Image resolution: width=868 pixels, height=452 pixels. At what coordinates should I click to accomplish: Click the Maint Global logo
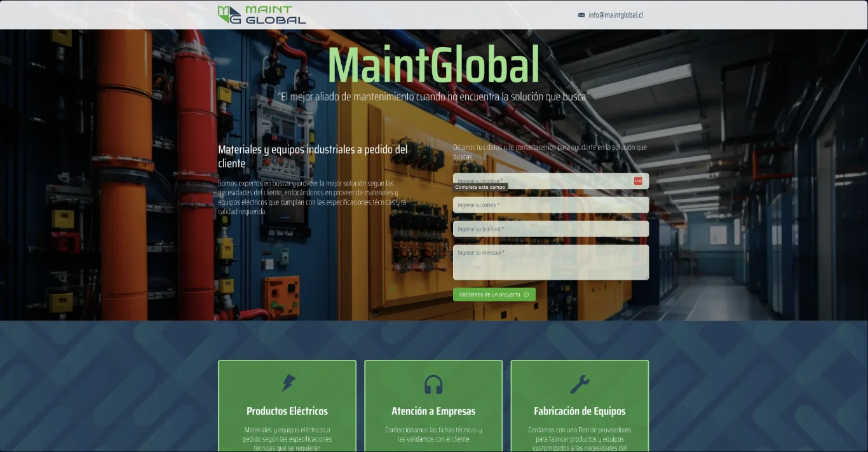tap(262, 15)
